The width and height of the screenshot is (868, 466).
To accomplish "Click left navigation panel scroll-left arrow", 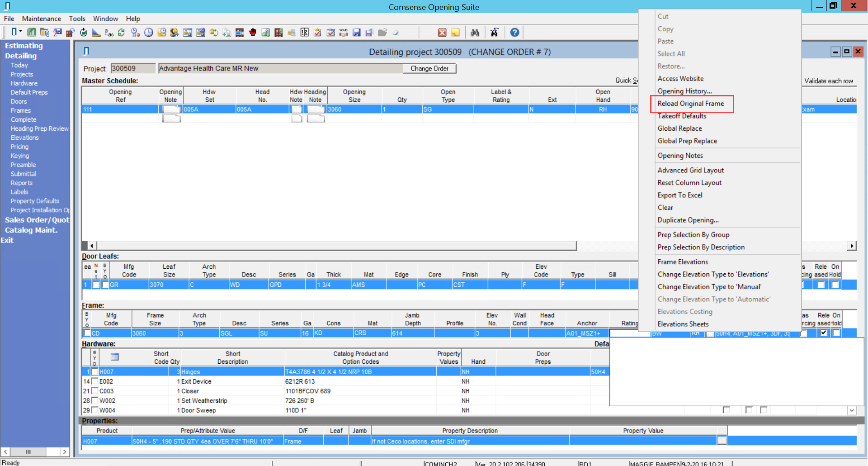I will coord(5,452).
